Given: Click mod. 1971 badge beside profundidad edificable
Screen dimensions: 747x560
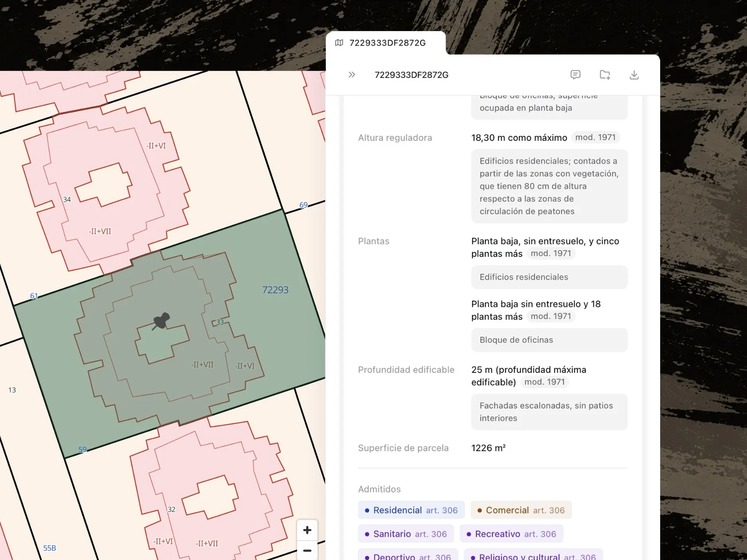Looking at the screenshot, I should tap(544, 382).
